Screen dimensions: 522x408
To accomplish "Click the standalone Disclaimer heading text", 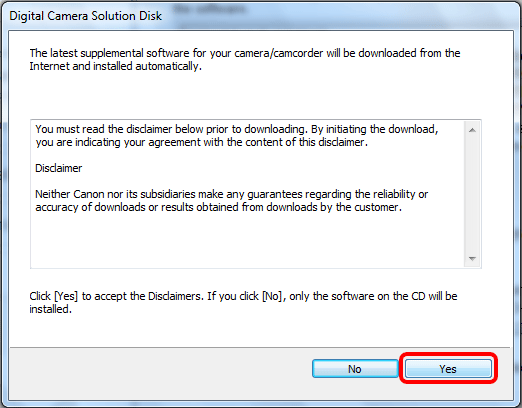I will (59, 168).
